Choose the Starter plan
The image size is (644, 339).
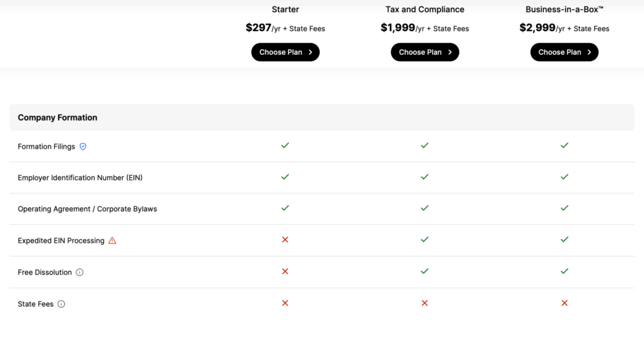(x=285, y=52)
